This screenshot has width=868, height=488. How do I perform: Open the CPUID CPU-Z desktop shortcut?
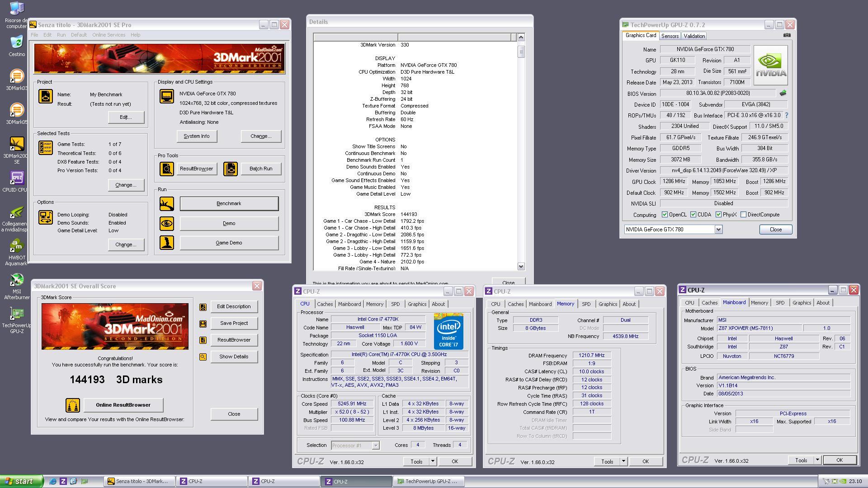17,182
